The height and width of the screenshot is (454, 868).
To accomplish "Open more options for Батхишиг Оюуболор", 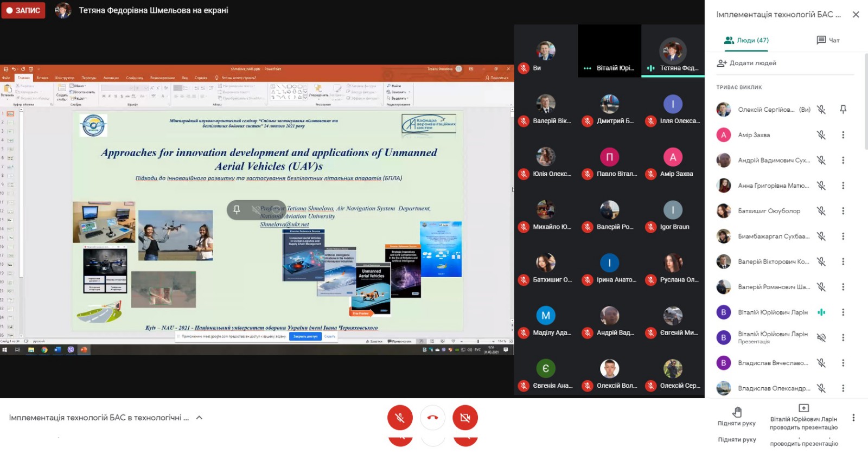I will coord(843,211).
